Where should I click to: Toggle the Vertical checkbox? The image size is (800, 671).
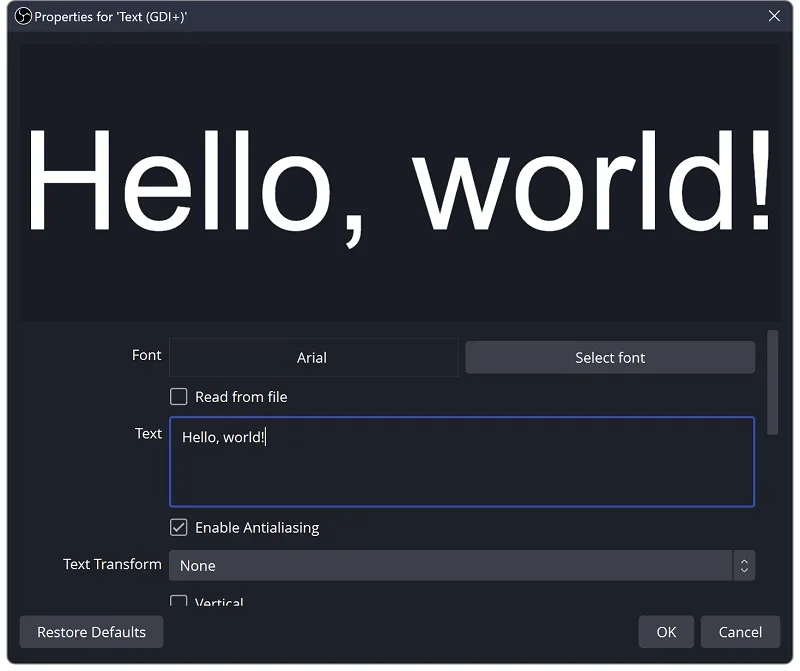(179, 601)
